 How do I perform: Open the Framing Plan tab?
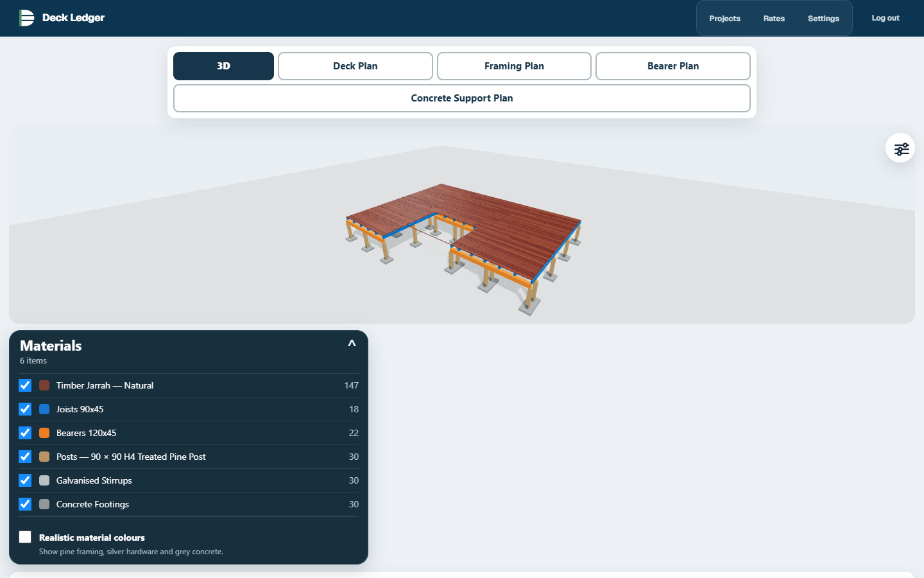(514, 66)
